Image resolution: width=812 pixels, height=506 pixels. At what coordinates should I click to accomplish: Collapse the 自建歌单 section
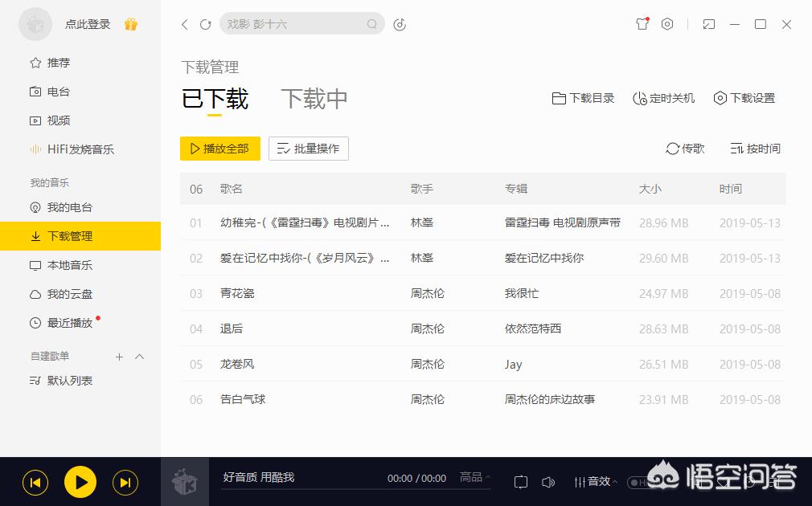coord(139,357)
